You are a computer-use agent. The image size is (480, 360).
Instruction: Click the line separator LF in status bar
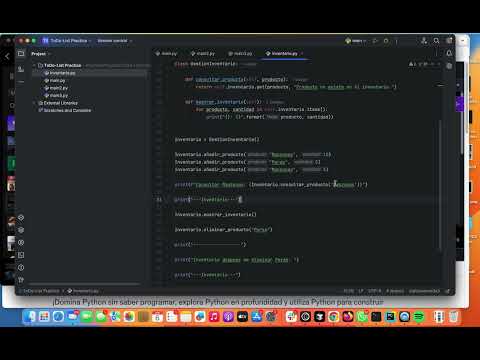click(x=361, y=291)
